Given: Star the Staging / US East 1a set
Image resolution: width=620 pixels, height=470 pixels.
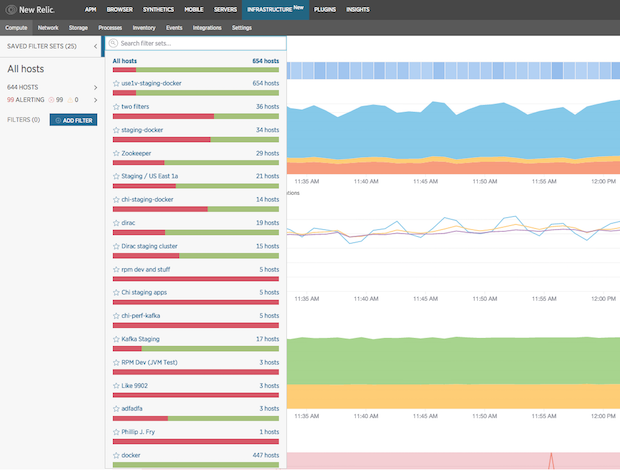Looking at the screenshot, I should point(116,176).
